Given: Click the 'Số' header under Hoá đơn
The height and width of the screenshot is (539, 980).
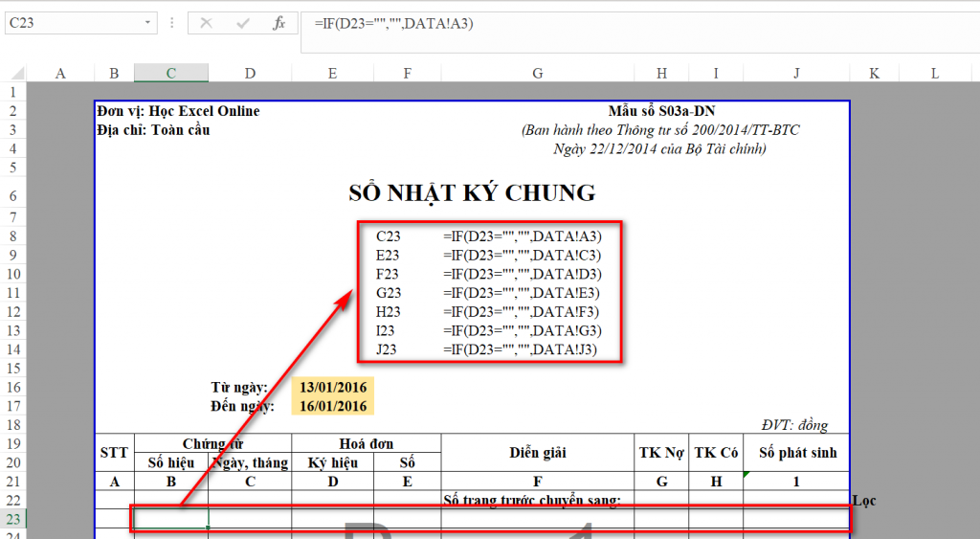Looking at the screenshot, I should coord(408,462).
